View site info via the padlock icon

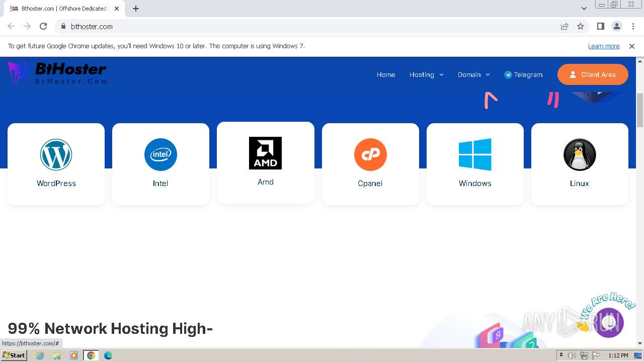[x=63, y=26]
